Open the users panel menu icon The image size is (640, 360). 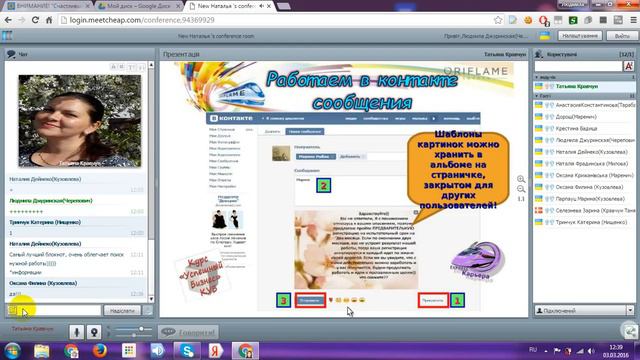point(539,54)
